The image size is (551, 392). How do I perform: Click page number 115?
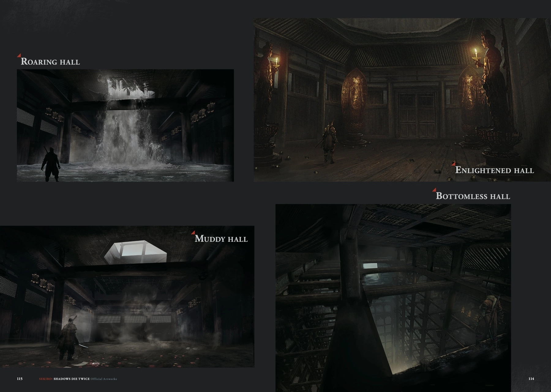20,379
